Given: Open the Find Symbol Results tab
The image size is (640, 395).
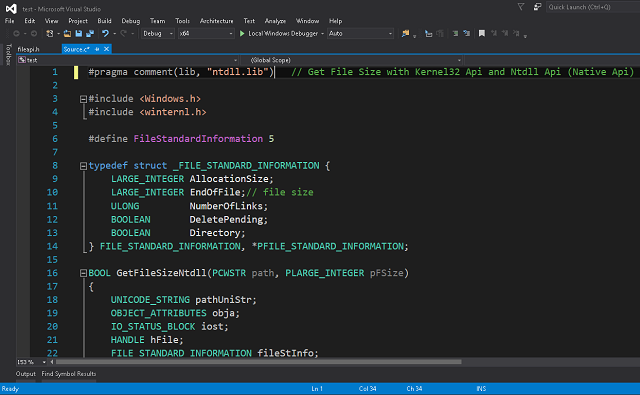Looking at the screenshot, I should [x=69, y=374].
